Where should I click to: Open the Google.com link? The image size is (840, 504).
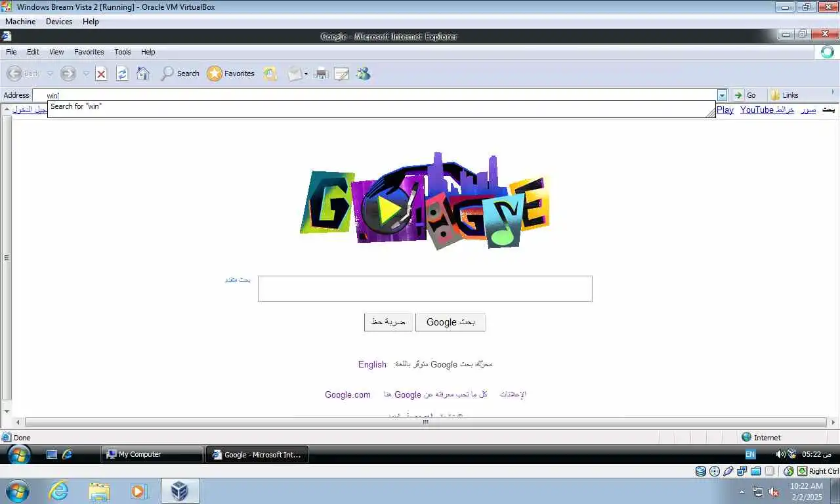coord(348,394)
